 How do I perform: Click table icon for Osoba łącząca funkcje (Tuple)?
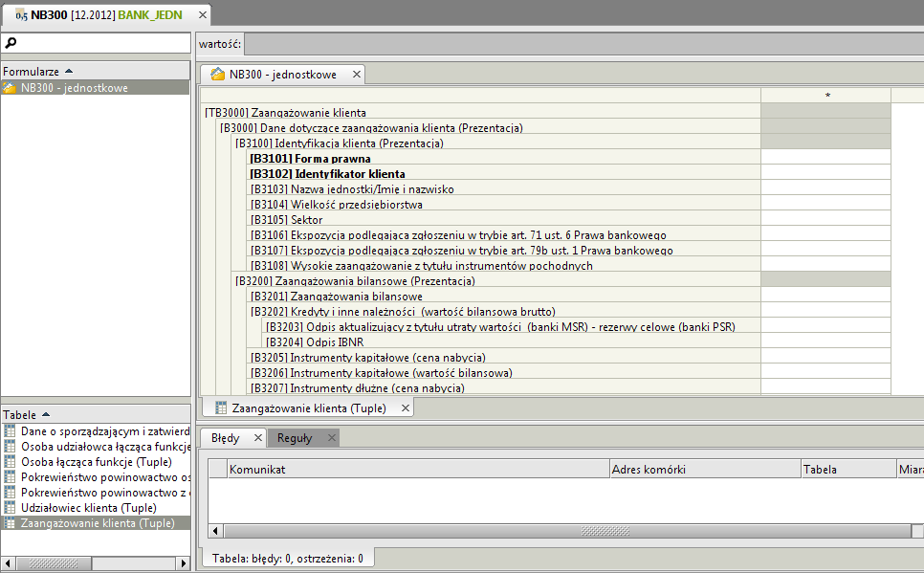tap(10, 462)
